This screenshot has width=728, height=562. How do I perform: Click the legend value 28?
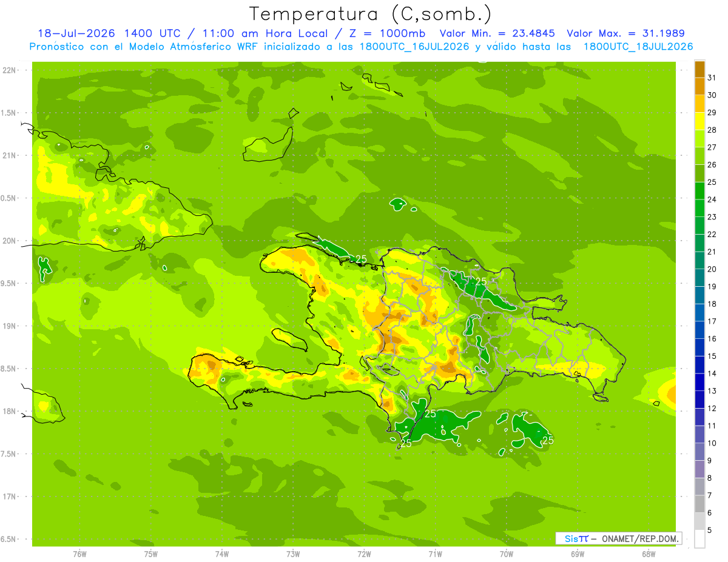click(713, 130)
